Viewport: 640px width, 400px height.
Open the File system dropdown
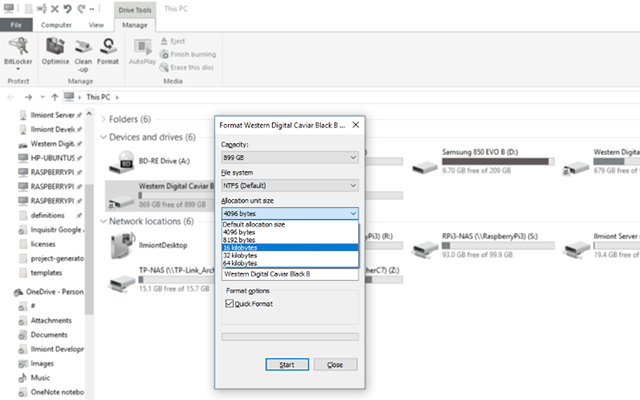[x=290, y=186]
